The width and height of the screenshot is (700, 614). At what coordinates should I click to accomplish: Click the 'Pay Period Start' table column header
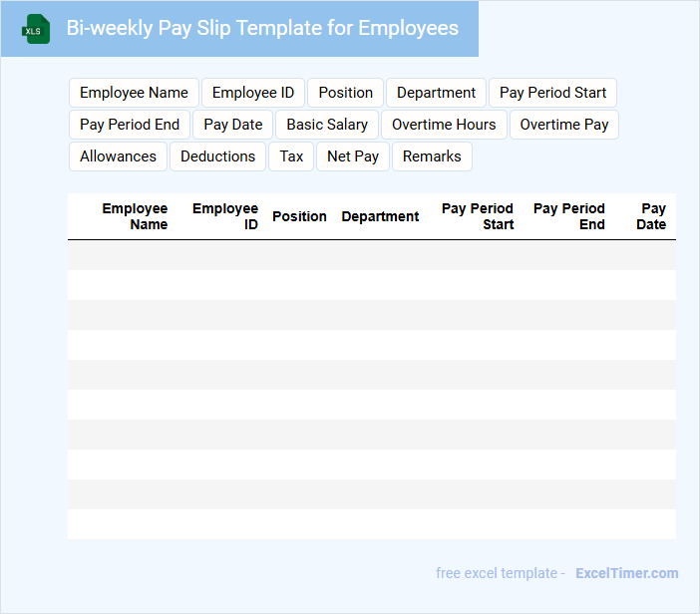[x=478, y=216]
